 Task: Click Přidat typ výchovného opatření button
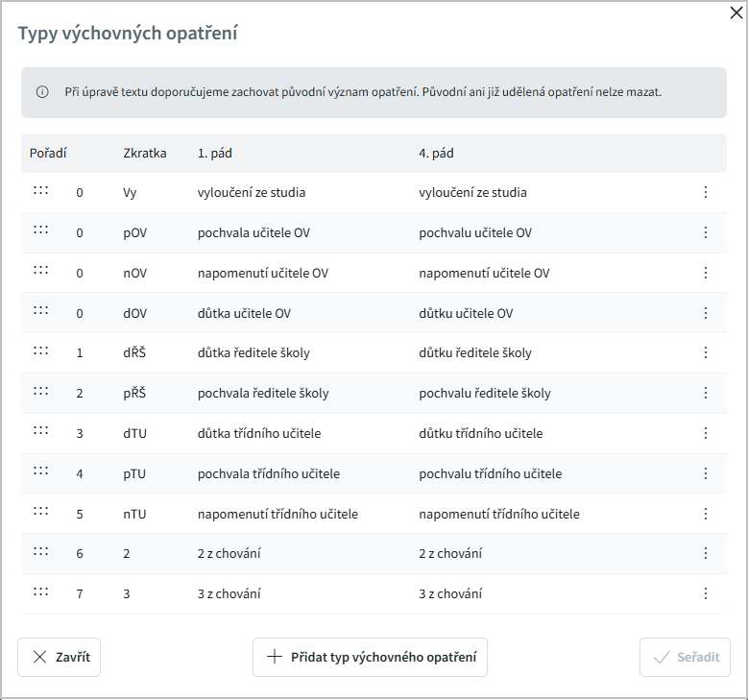tap(370, 658)
